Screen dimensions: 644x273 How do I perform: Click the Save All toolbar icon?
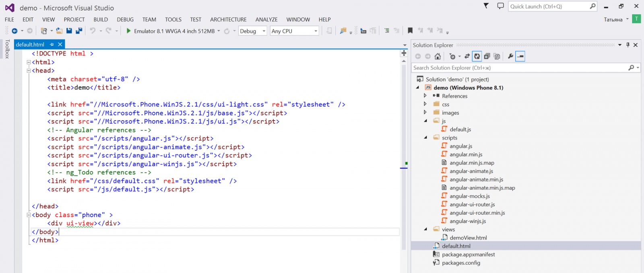[79, 31]
